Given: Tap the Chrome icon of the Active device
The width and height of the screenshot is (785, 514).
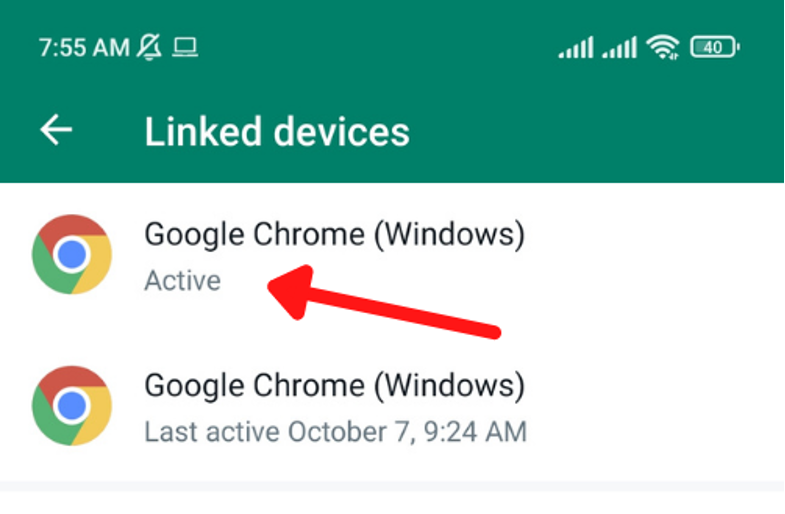Looking at the screenshot, I should [71, 254].
